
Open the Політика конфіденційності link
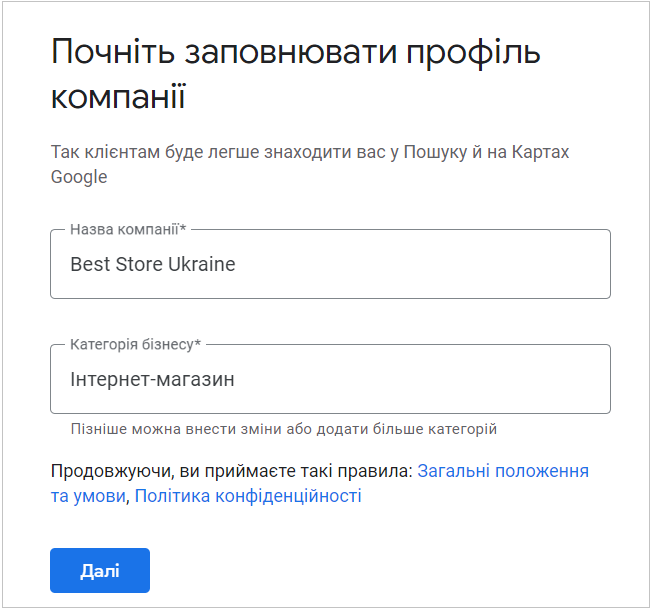point(248,495)
